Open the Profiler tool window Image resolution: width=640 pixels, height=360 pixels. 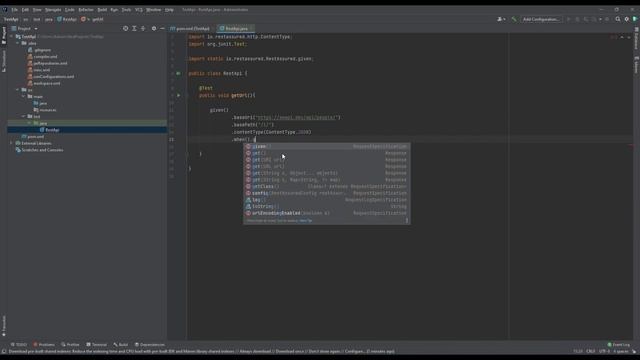(70, 344)
